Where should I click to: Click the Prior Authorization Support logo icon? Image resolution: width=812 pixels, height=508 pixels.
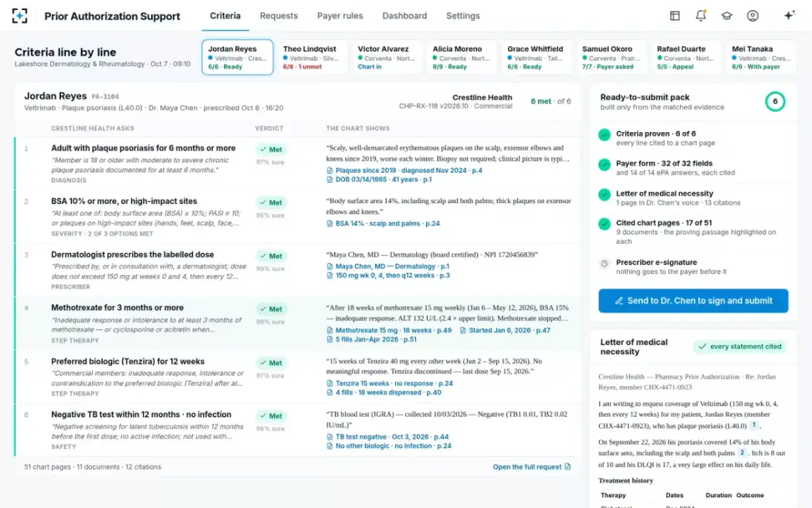point(20,16)
